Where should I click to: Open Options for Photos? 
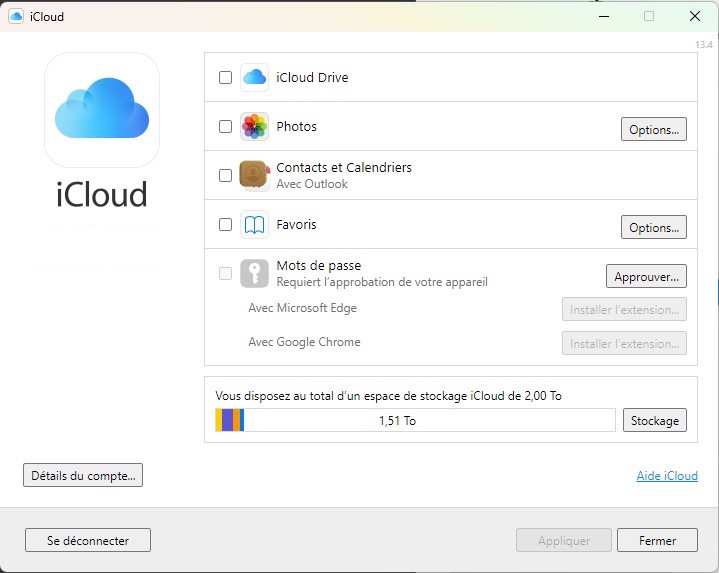click(x=654, y=129)
